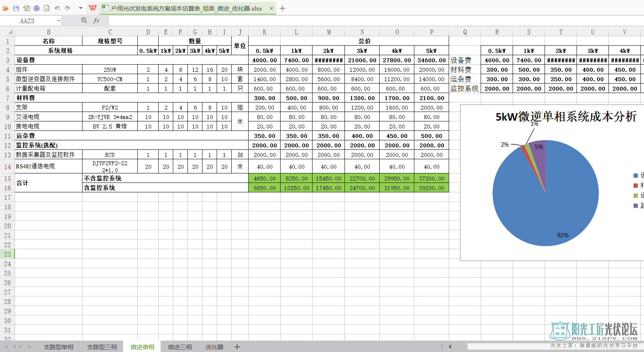644x352 pixels.
Task: Add a new worksheet with plus button
Action: coord(237,347)
